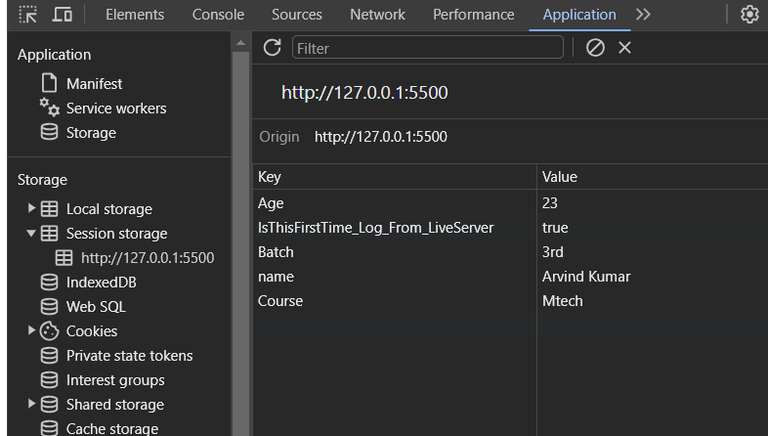Select the IndexedDB storage item

pyautogui.click(x=101, y=282)
